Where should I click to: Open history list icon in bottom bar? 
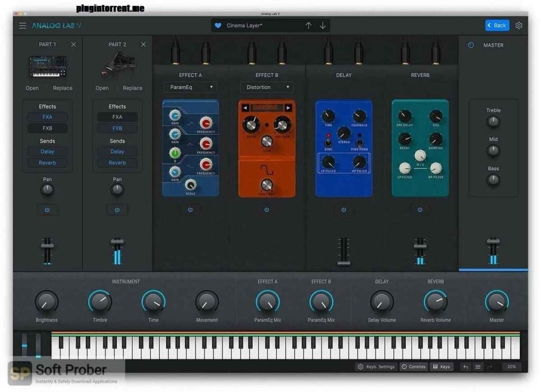(x=478, y=367)
